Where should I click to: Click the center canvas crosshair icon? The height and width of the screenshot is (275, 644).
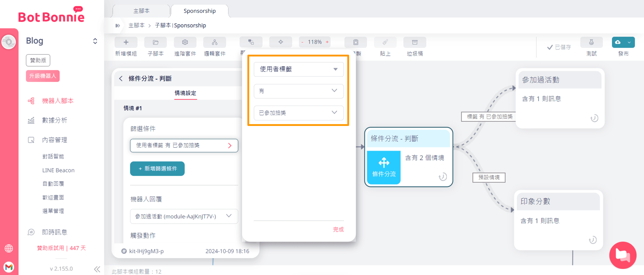[x=280, y=42]
